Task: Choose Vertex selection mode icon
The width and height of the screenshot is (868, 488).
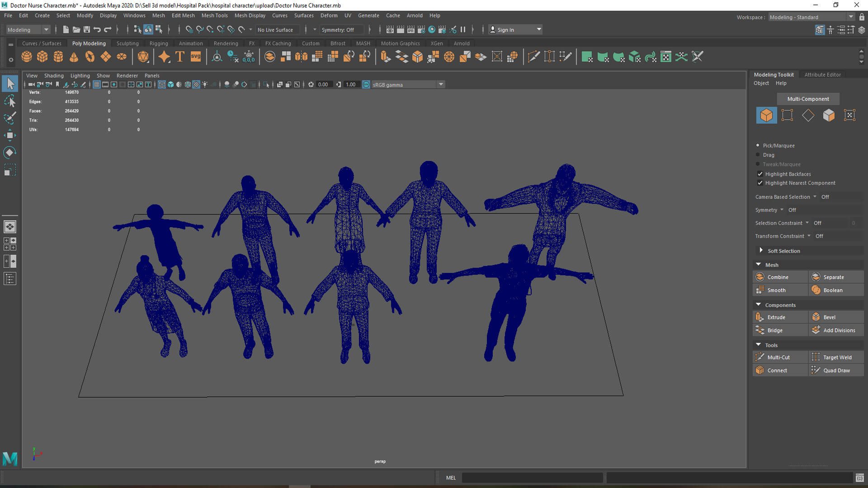Action: (787, 115)
